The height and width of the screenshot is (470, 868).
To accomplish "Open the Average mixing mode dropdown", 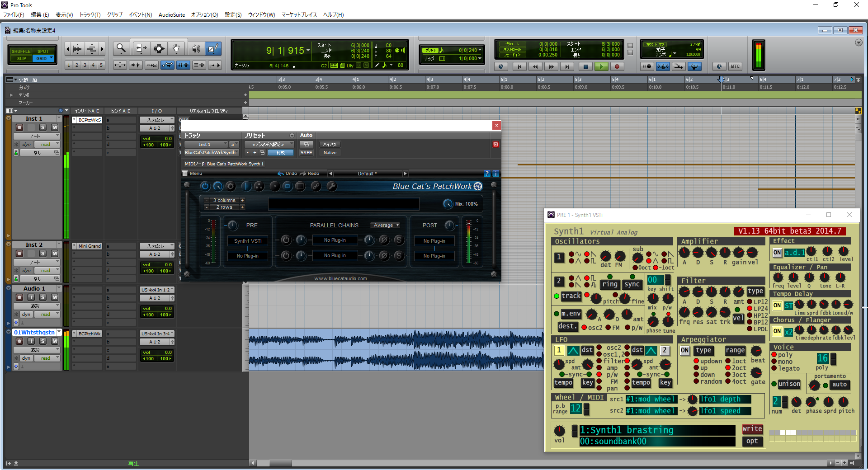I will pyautogui.click(x=386, y=225).
